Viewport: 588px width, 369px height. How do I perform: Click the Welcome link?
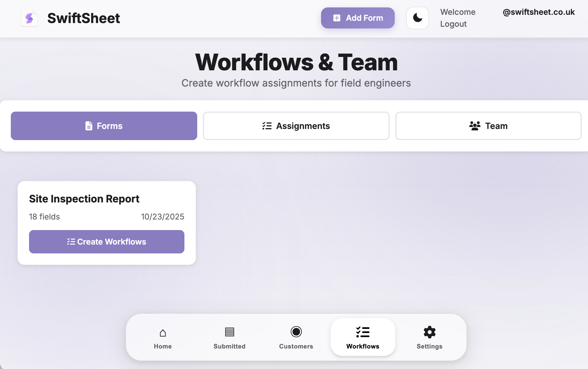pos(458,12)
